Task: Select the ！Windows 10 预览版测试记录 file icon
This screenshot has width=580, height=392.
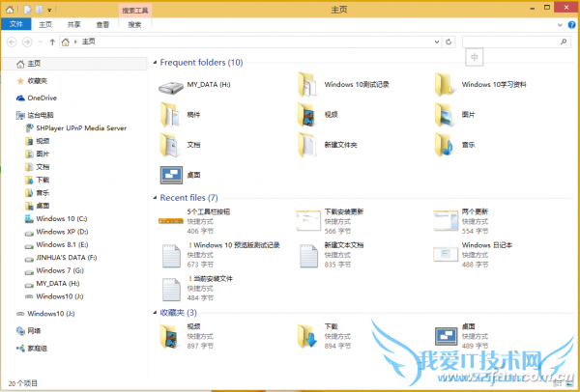Action: (x=171, y=256)
